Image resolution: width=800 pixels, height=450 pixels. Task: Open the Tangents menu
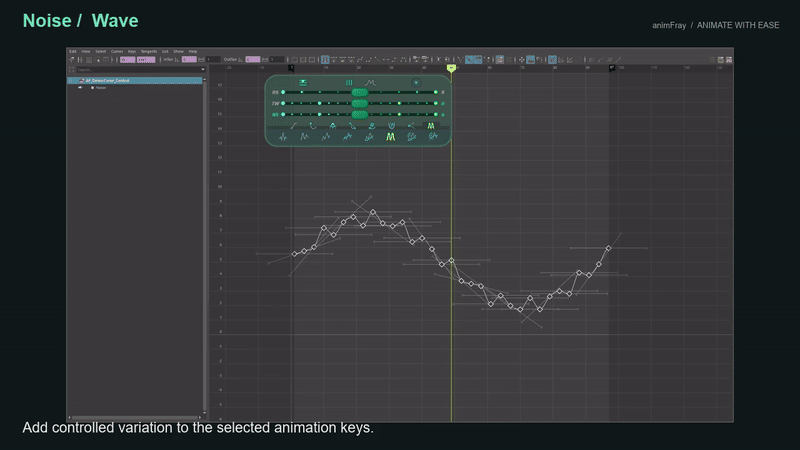pos(149,51)
